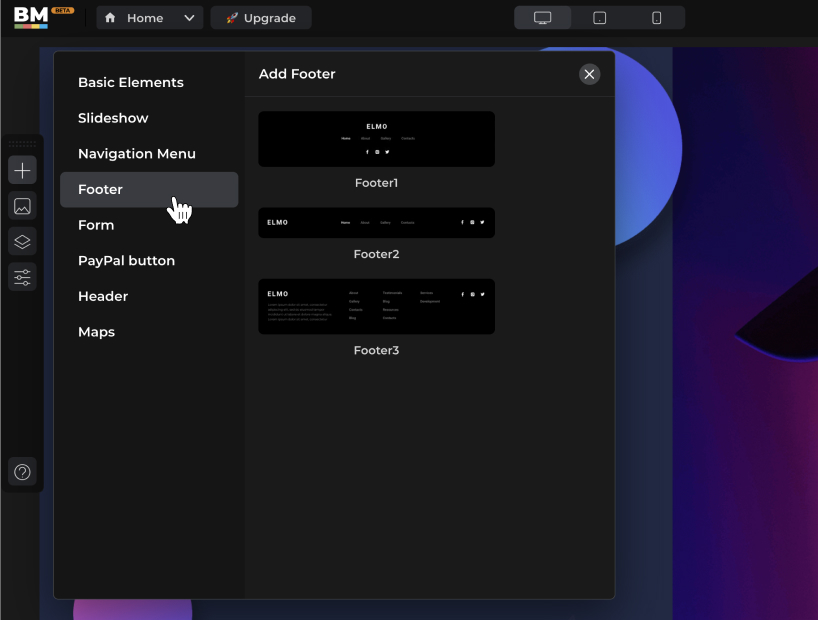
Task: Dismiss the Add Footer dialog with the X
Action: pos(589,73)
